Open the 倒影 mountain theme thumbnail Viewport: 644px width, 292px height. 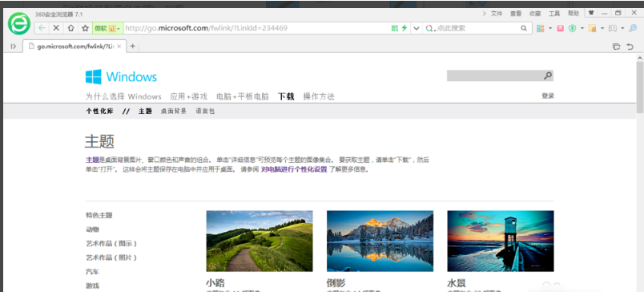tap(380, 241)
